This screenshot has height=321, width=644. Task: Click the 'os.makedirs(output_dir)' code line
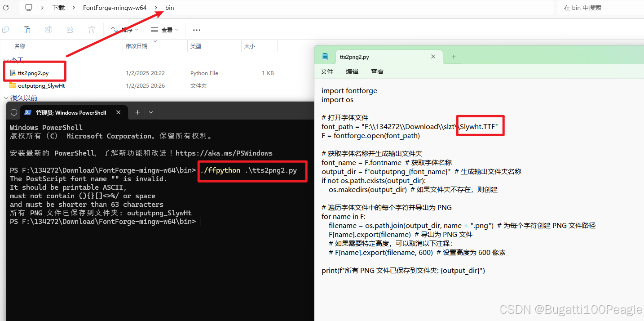pos(368,189)
